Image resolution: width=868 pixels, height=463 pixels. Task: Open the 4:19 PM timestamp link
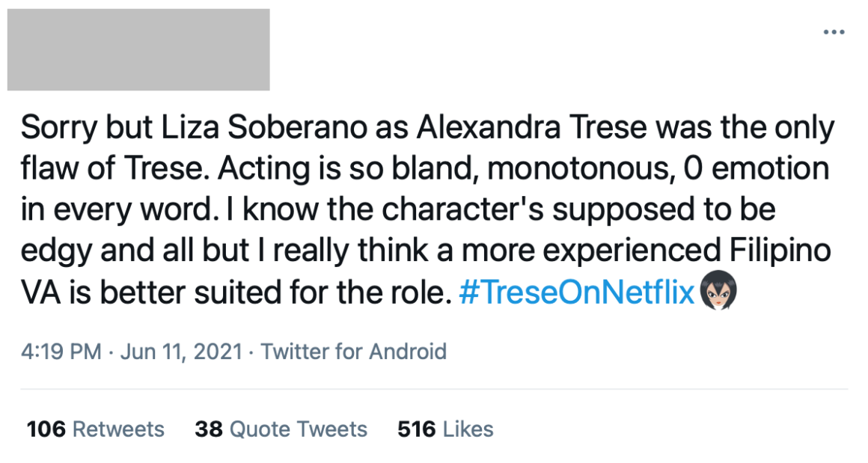point(61,352)
